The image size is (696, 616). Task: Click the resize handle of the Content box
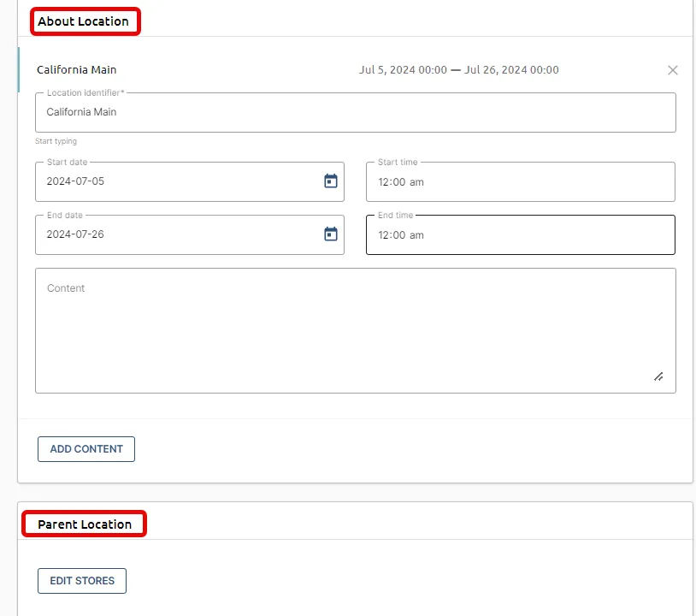(x=658, y=376)
